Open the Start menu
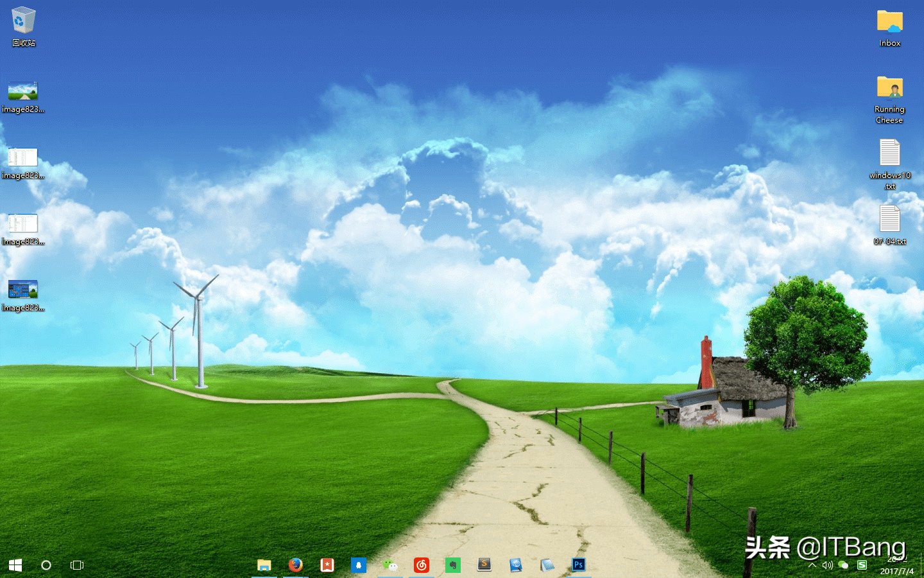 click(x=15, y=565)
